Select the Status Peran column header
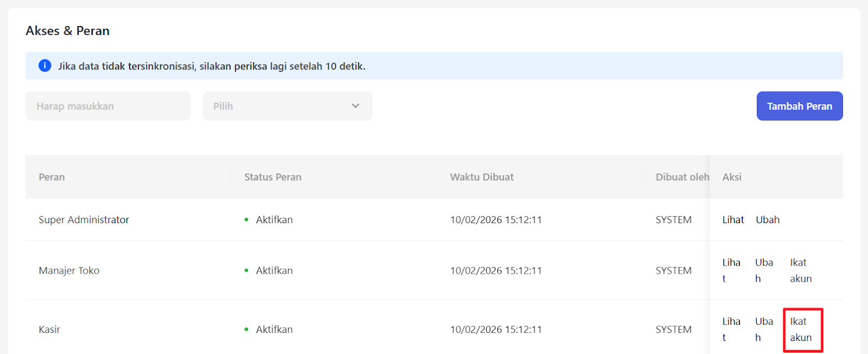This screenshot has width=868, height=354. tap(272, 177)
